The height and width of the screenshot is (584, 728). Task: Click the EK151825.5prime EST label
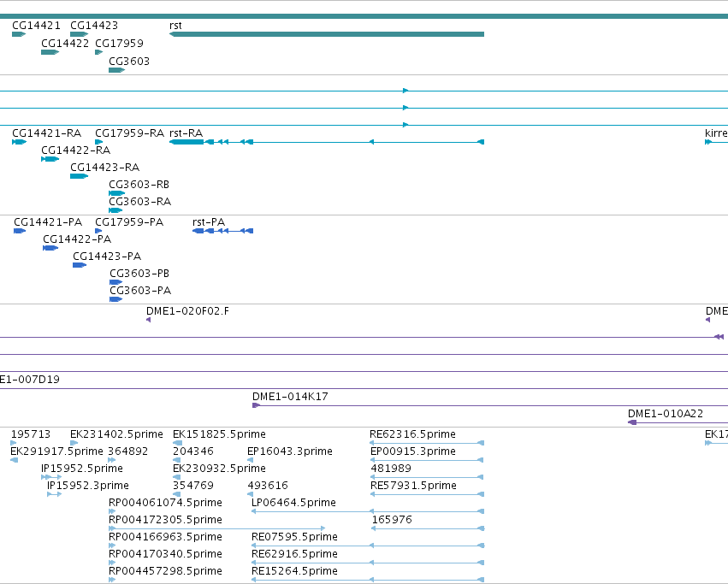tap(219, 434)
